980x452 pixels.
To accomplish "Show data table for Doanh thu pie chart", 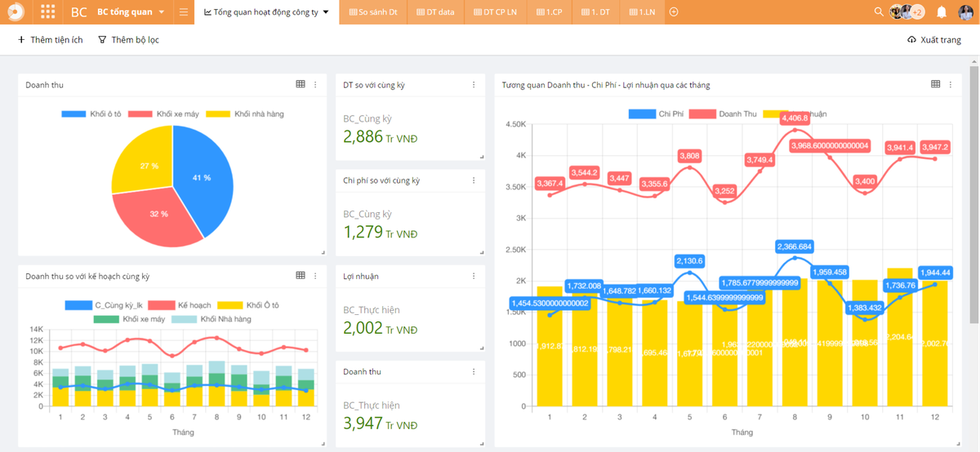I will pos(301,84).
